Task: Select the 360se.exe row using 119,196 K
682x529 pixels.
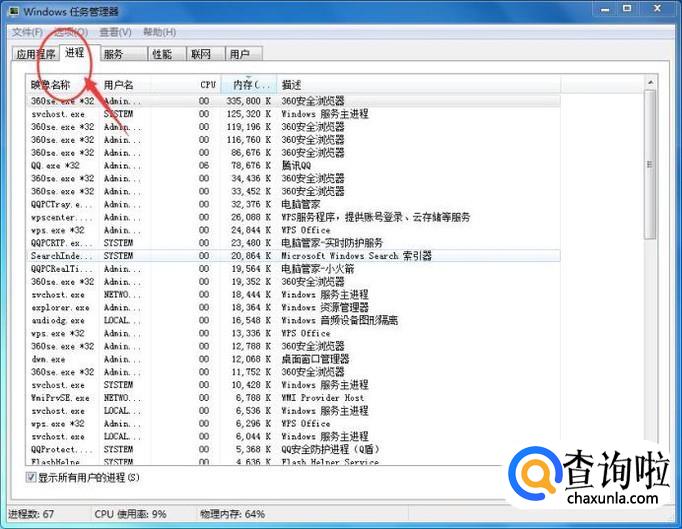Action: tap(293, 127)
